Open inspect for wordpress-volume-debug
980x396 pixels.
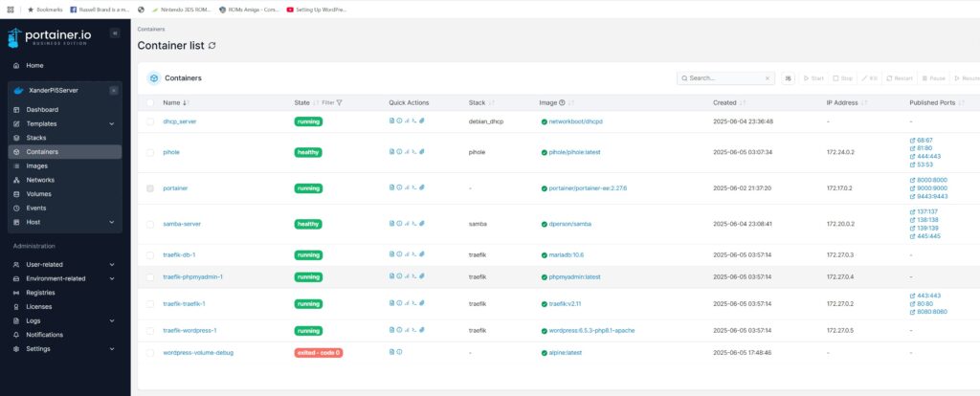[x=399, y=352]
